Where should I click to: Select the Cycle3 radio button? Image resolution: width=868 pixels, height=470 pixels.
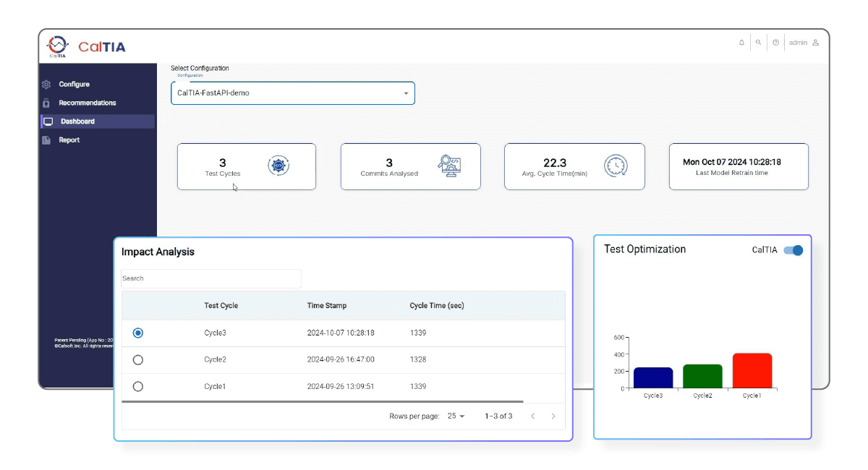[138, 333]
